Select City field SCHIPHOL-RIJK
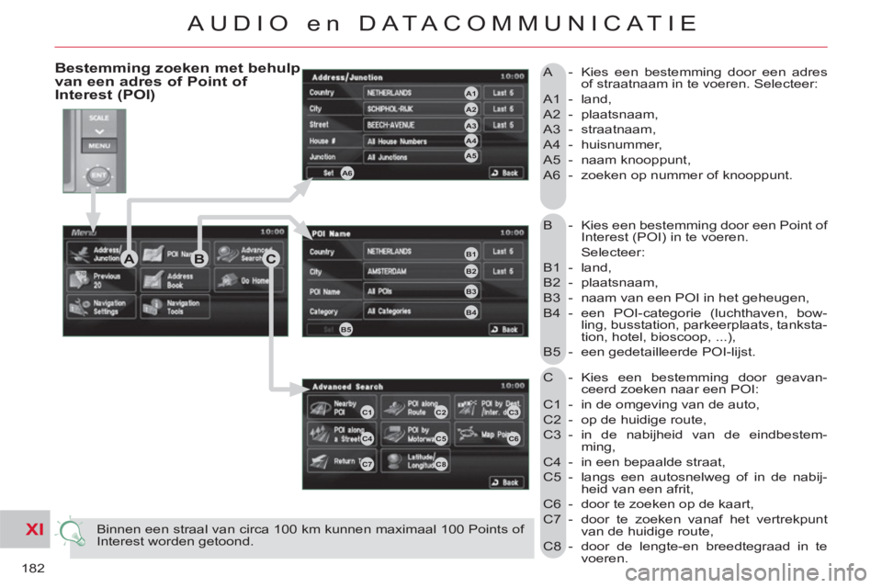The image size is (882, 588). 421,109
